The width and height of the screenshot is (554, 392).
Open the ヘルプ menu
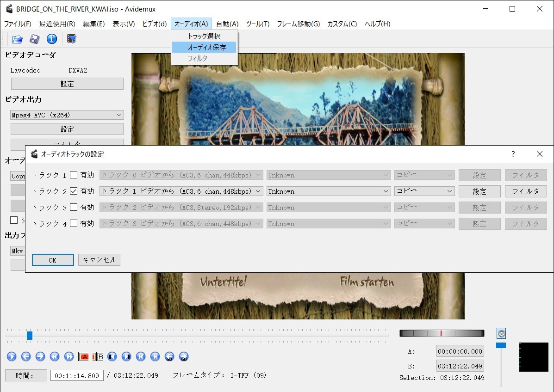point(377,24)
